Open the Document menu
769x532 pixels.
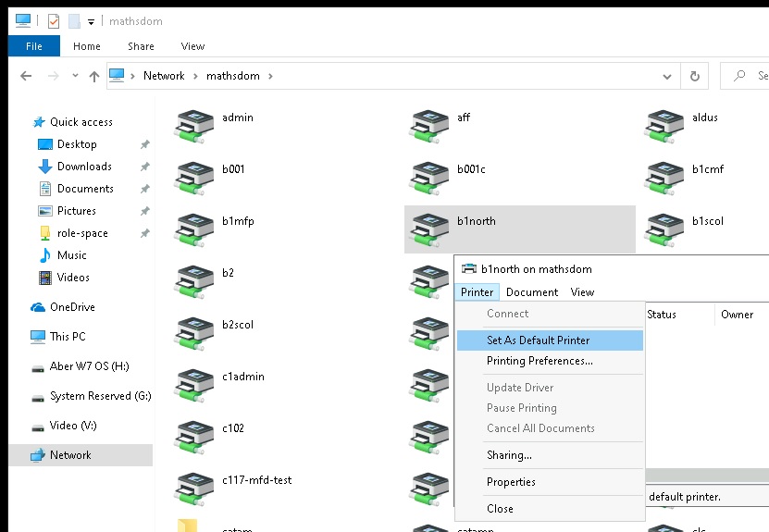click(x=532, y=292)
